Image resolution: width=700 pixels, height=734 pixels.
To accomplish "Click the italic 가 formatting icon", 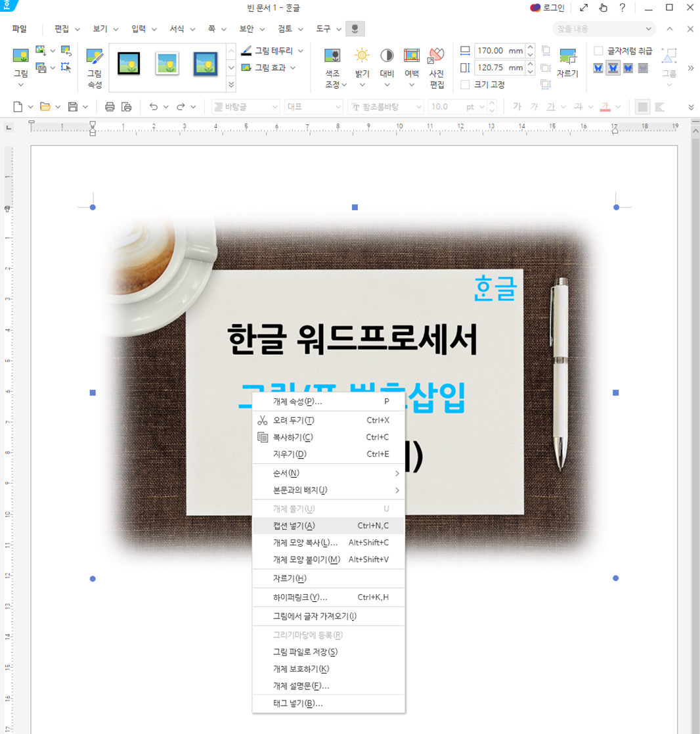I will (x=534, y=106).
